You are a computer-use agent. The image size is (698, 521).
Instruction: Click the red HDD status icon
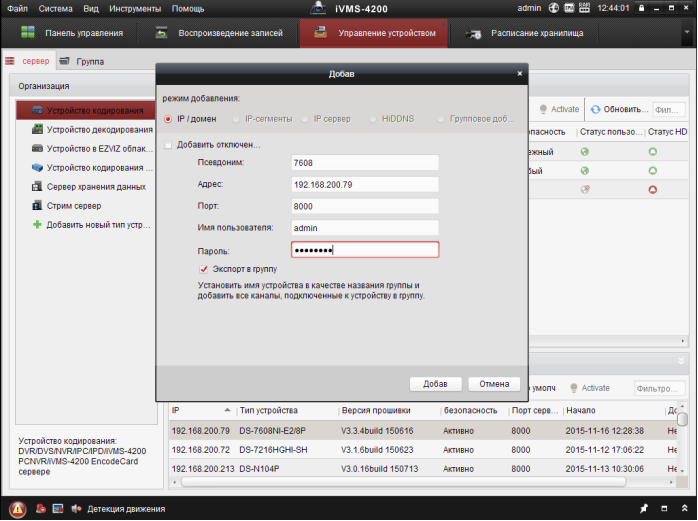[653, 190]
